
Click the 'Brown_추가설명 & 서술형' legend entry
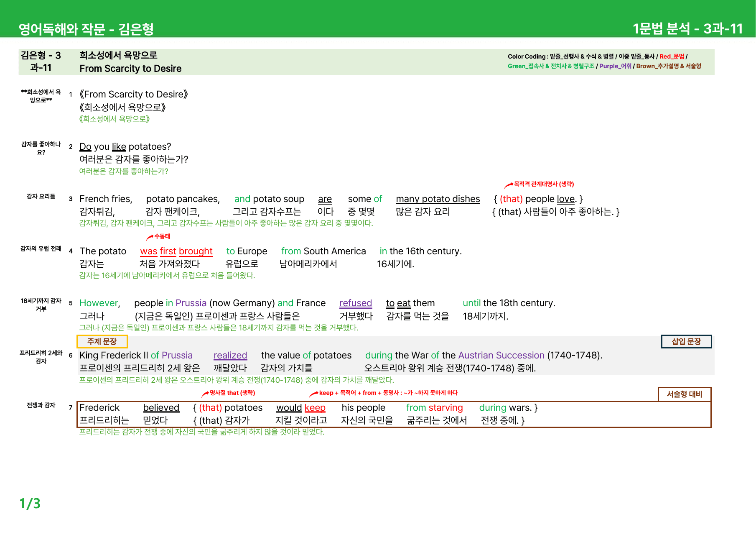point(669,66)
